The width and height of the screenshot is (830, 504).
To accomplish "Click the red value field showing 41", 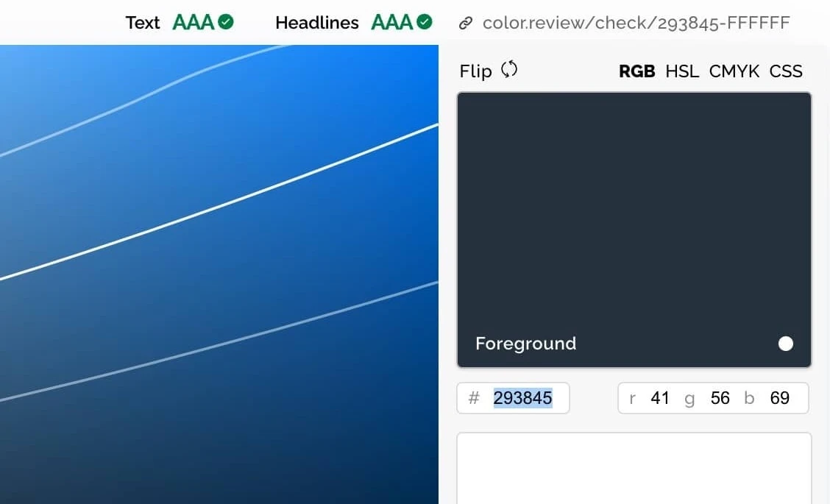I will tap(660, 398).
